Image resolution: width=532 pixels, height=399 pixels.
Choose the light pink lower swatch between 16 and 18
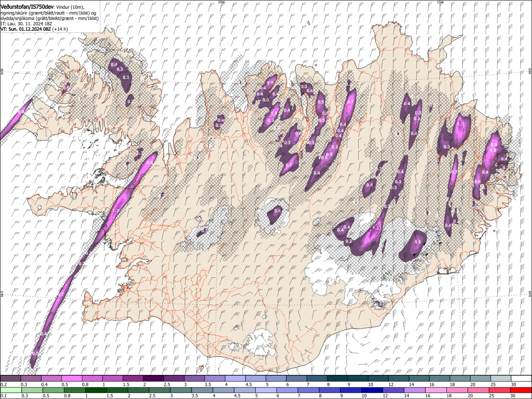tap(436, 390)
